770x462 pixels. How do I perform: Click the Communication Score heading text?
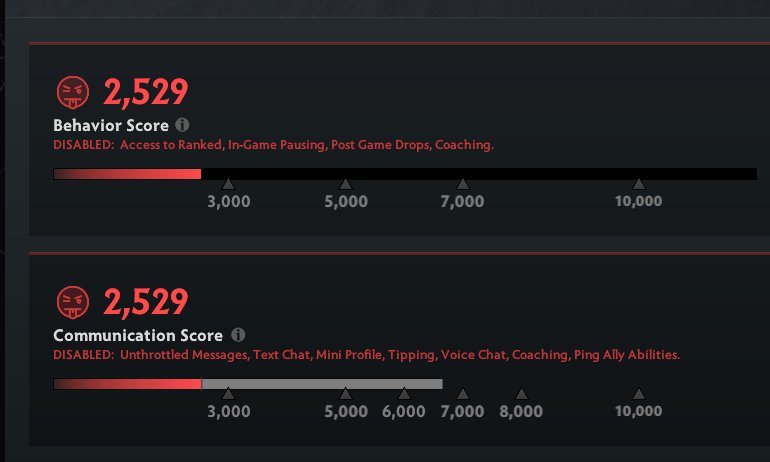pos(138,335)
